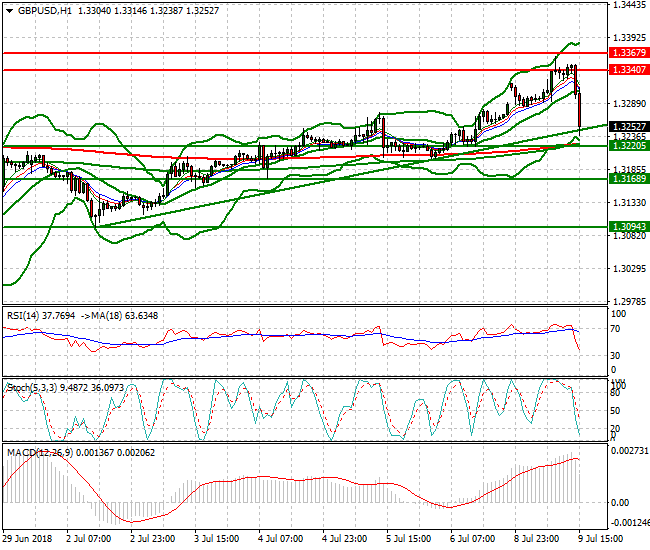Click the 1.31855 price scale value
The width and height of the screenshot is (650, 550).
point(629,170)
